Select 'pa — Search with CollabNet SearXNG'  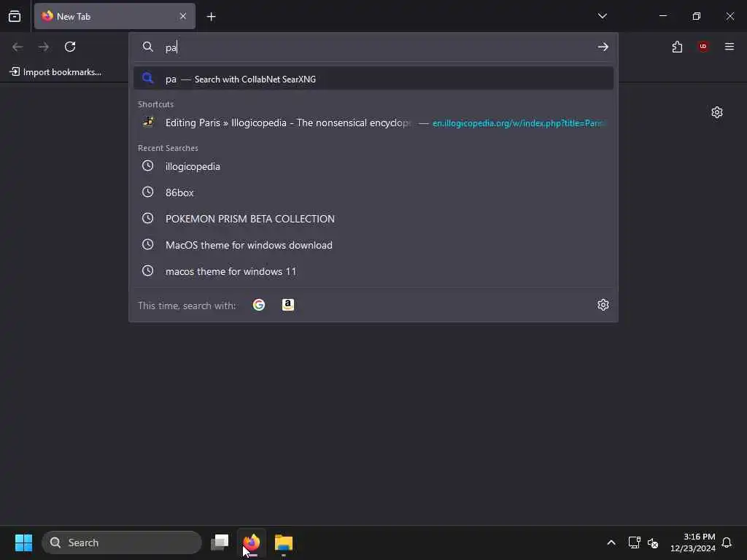(373, 79)
